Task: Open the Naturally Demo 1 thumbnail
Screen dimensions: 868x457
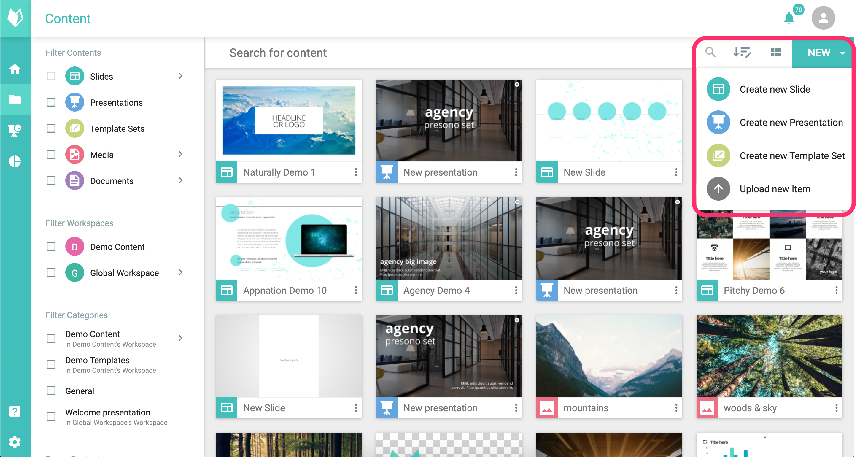Action: coord(289,120)
